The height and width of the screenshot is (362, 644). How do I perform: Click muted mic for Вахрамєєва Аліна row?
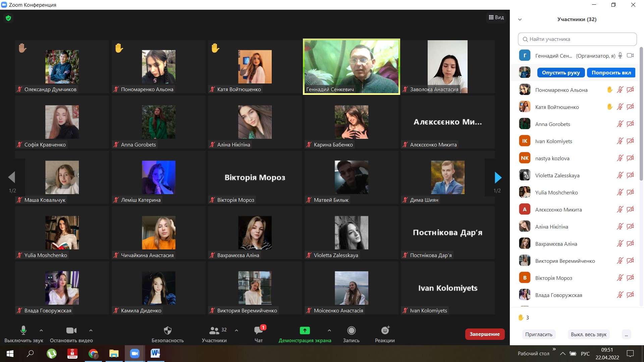pos(620,244)
